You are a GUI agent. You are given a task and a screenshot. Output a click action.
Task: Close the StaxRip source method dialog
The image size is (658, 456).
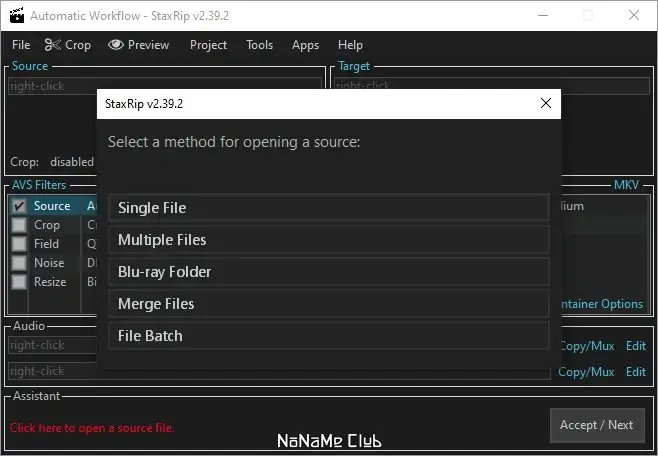pyautogui.click(x=546, y=103)
